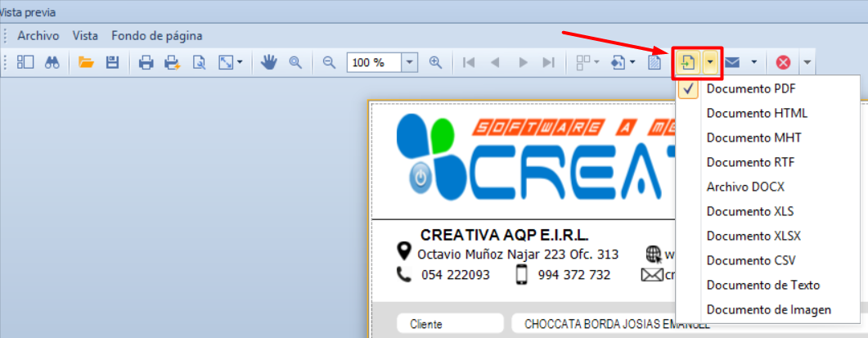Click the watermark icon
This screenshot has height=338, width=868.
pyautogui.click(x=654, y=63)
